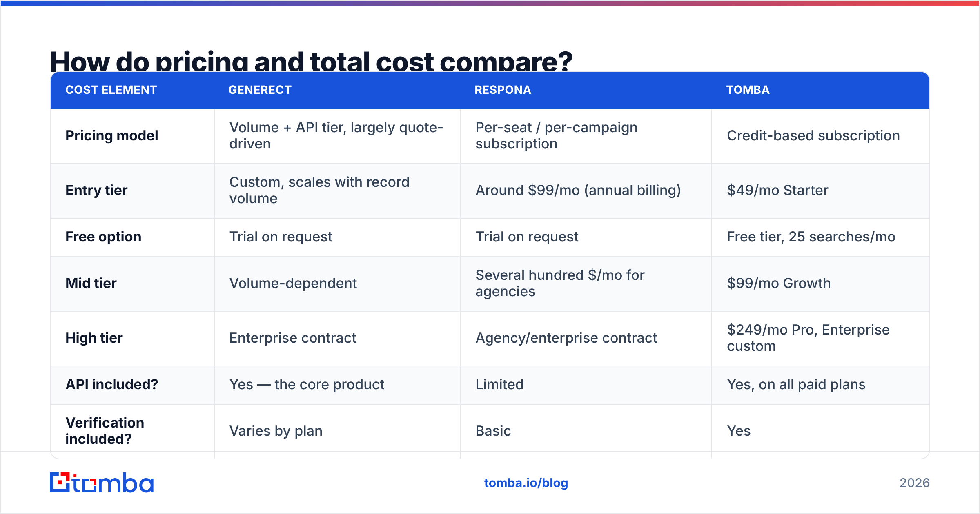Click the 'Mid tier' row label
This screenshot has height=514, width=980.
pyautogui.click(x=91, y=283)
